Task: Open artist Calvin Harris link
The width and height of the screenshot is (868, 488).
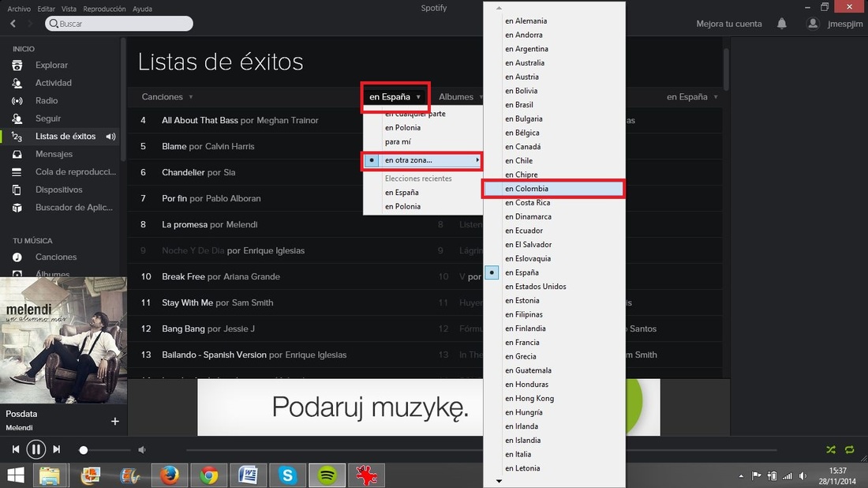Action: pos(230,146)
